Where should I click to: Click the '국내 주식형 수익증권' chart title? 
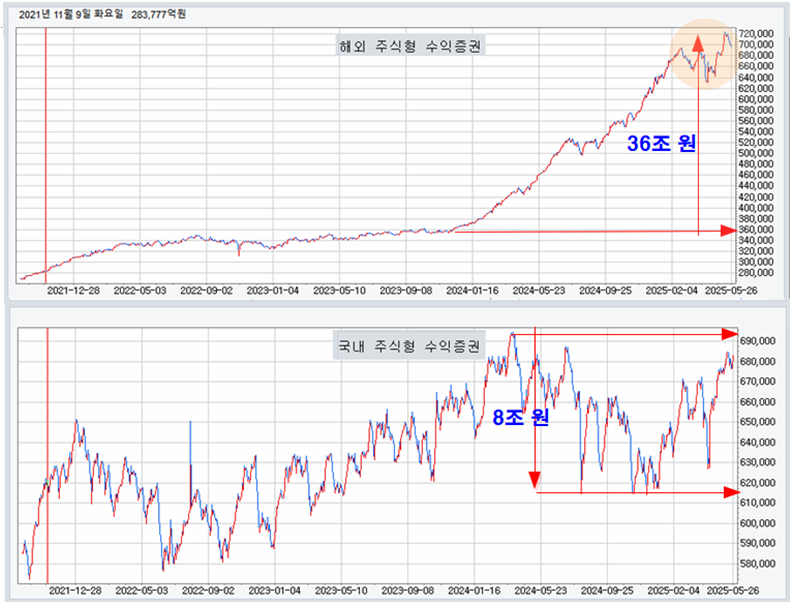(x=409, y=346)
